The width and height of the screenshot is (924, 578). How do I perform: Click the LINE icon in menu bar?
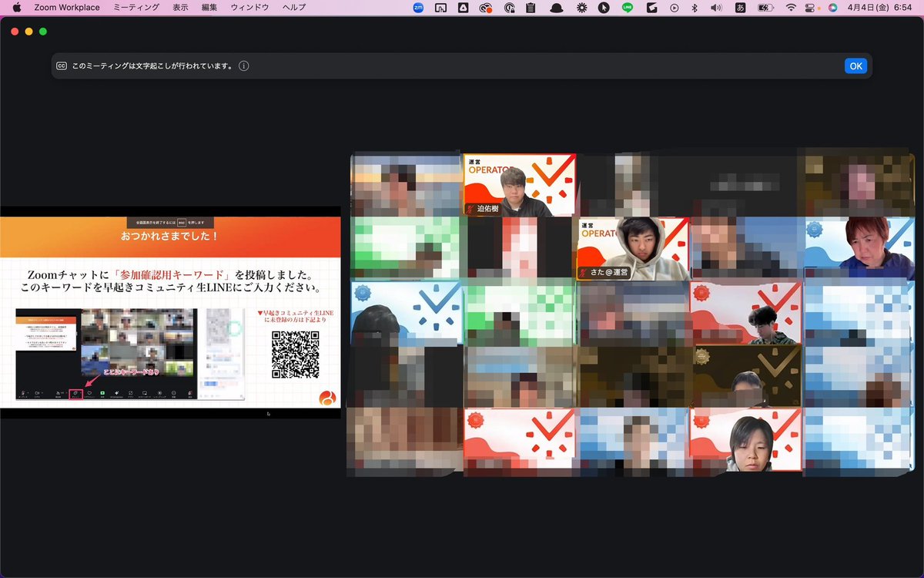[x=627, y=8]
